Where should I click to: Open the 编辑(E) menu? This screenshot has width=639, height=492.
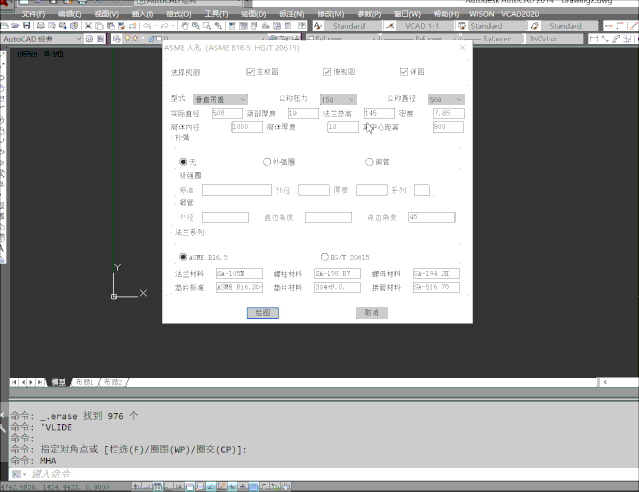coord(69,14)
